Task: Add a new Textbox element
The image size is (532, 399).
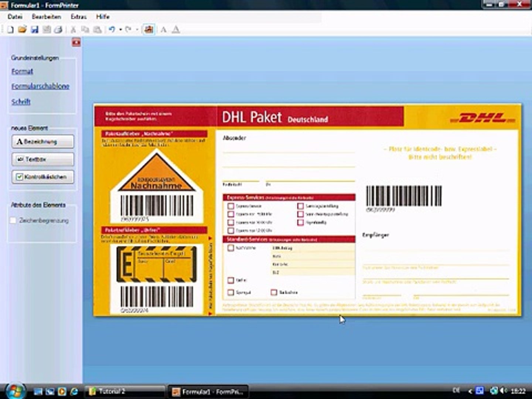Action: point(43,159)
